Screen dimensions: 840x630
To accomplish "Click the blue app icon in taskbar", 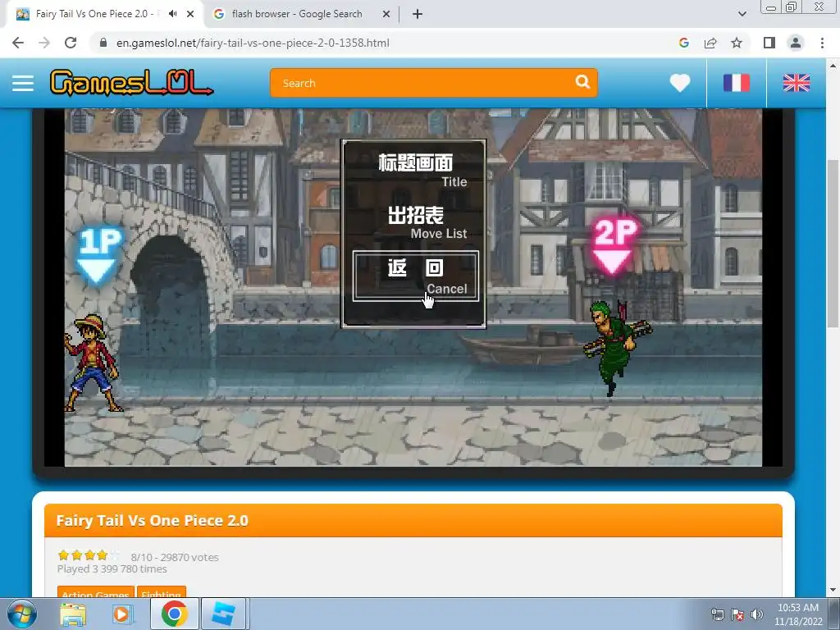I will point(223,614).
